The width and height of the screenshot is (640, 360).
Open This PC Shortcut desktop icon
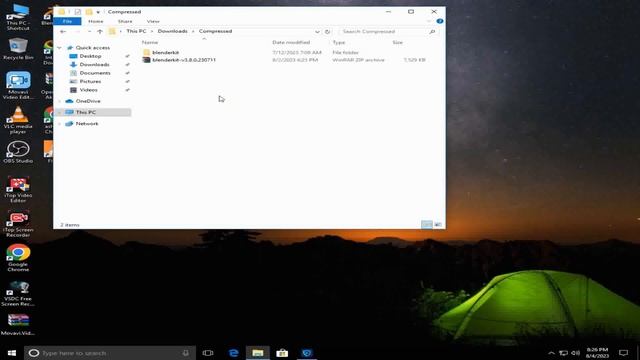[18, 18]
